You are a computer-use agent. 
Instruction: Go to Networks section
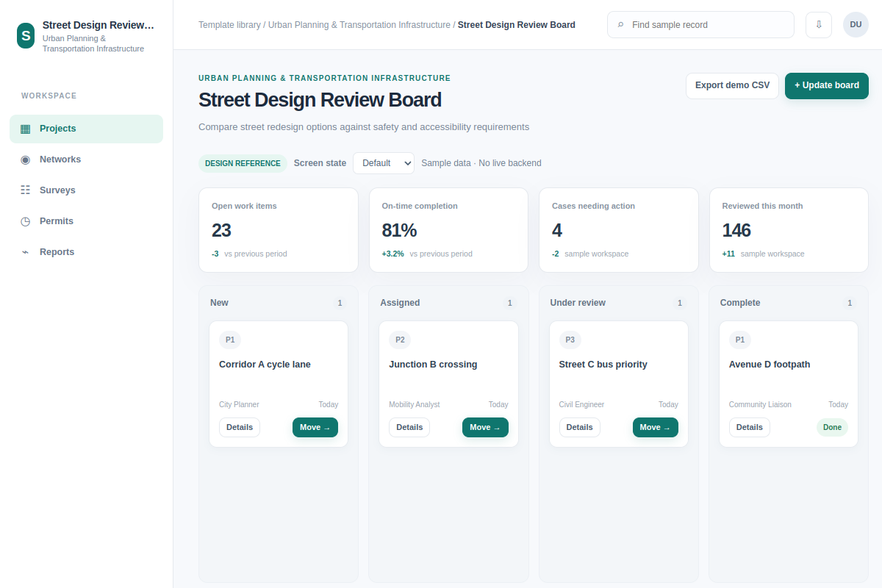[86, 159]
